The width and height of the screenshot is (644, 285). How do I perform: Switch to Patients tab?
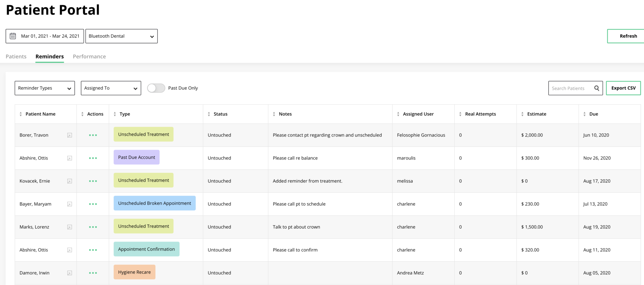[16, 57]
